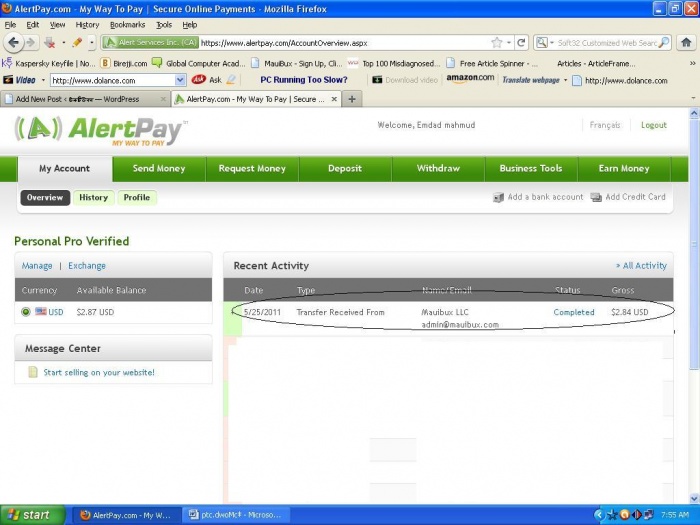This screenshot has width=700, height=525.
Task: Switch to the Microsoft Word document taskbar item
Action: tap(236, 515)
